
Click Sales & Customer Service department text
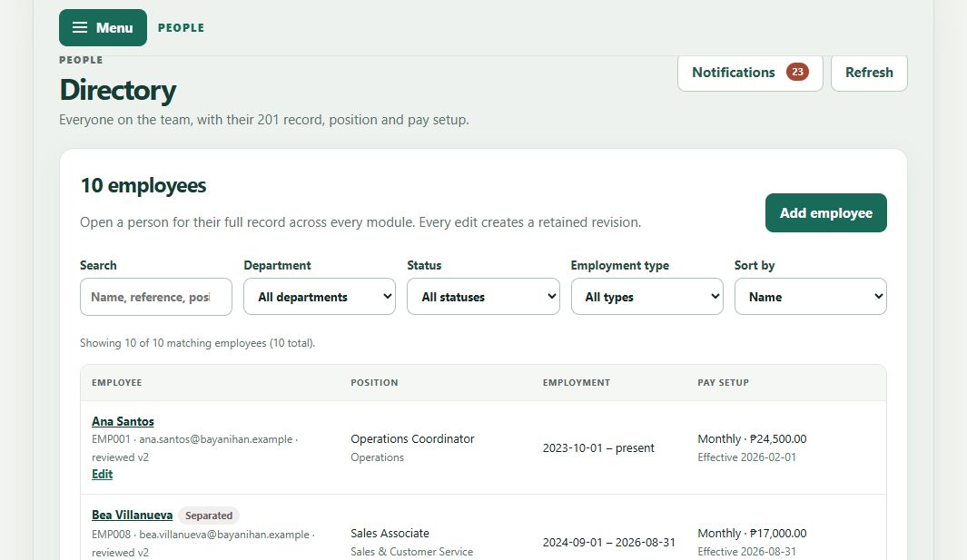[x=412, y=552]
